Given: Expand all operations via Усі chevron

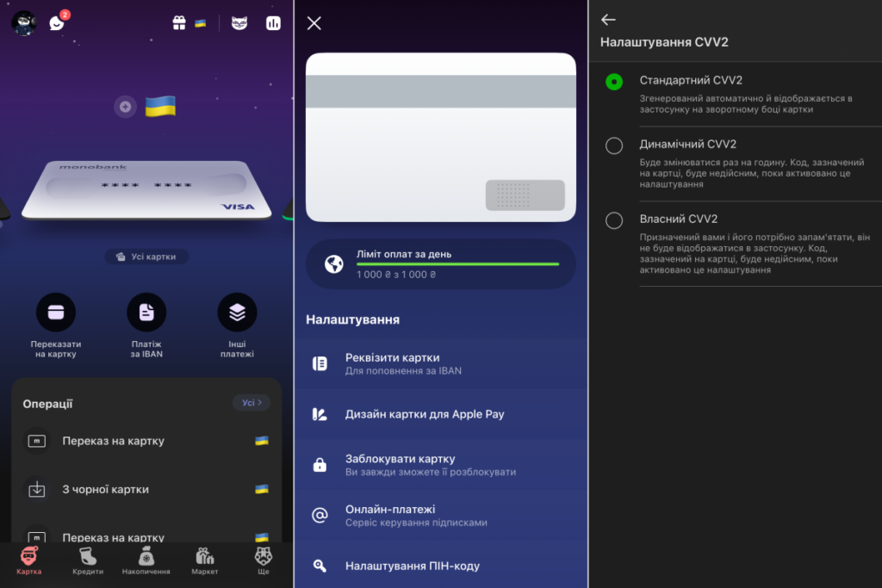Looking at the screenshot, I should (251, 402).
